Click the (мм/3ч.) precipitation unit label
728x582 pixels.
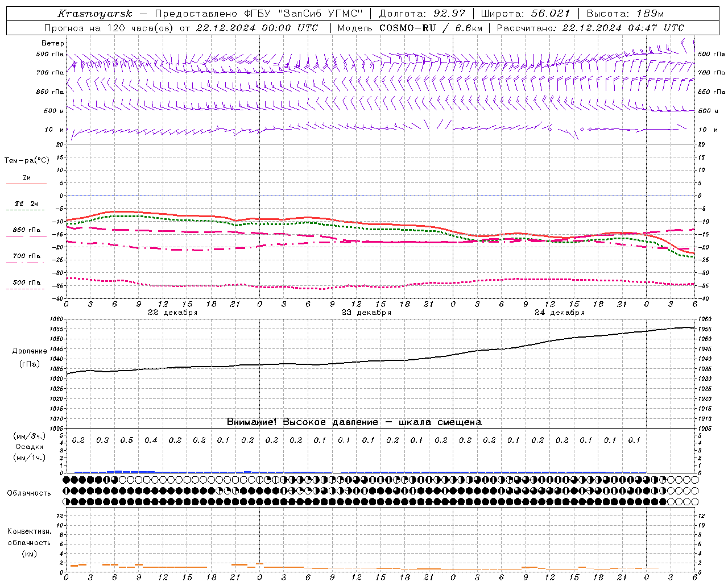point(30,436)
